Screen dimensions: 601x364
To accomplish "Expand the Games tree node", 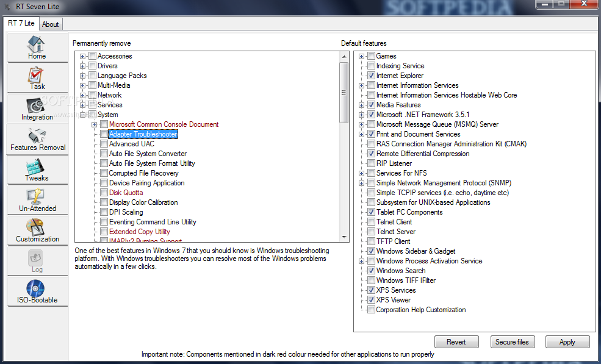I will pyautogui.click(x=361, y=56).
